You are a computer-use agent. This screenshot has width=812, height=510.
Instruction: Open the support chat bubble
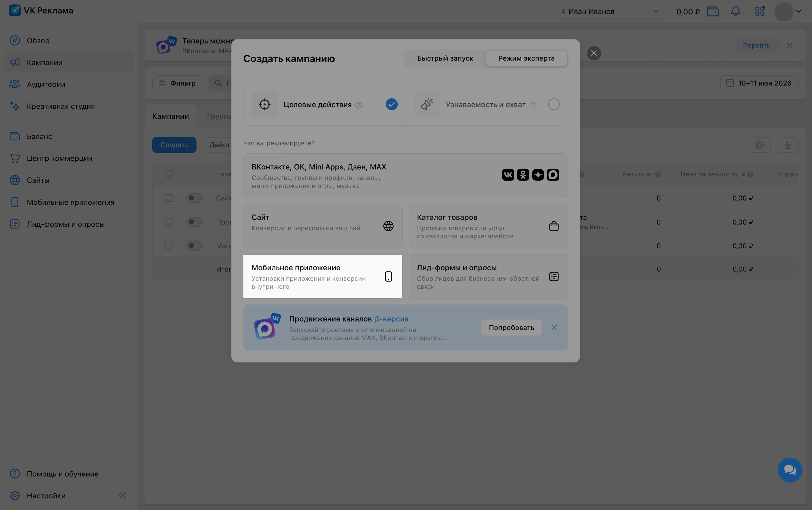pyautogui.click(x=790, y=470)
